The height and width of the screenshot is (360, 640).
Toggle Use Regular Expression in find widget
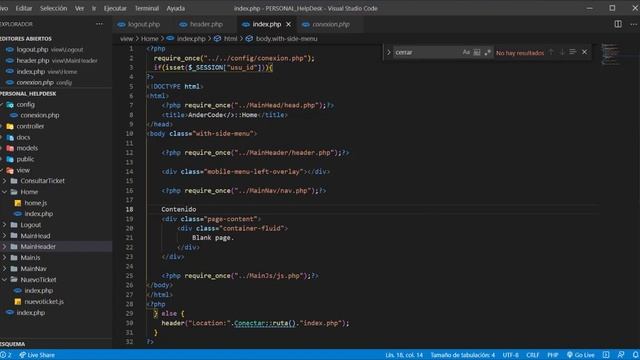pos(487,52)
